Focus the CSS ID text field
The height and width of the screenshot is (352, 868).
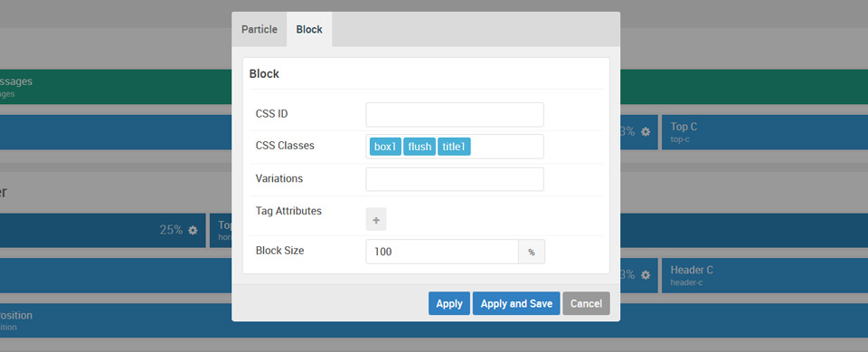tap(455, 114)
